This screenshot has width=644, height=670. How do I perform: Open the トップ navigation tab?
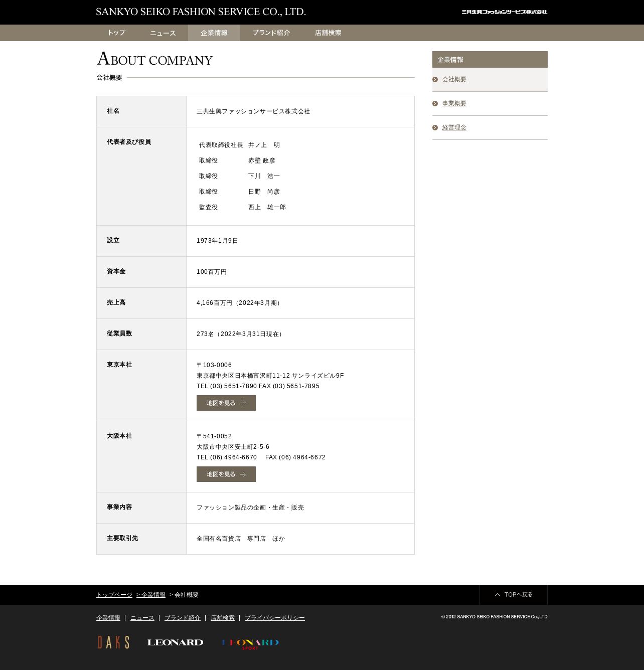tap(116, 33)
